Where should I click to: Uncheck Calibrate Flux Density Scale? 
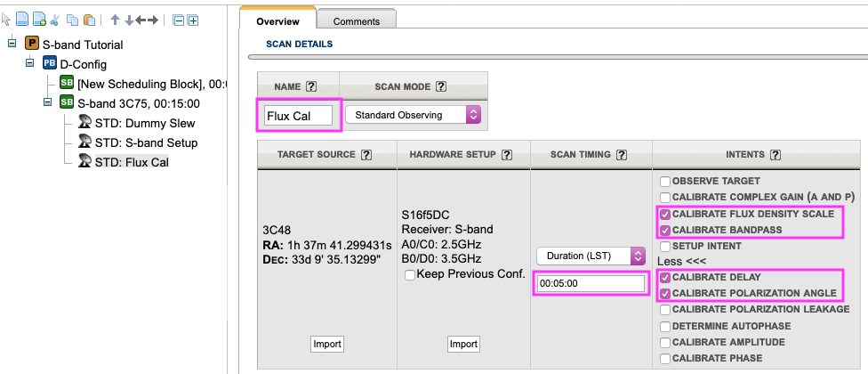664,214
